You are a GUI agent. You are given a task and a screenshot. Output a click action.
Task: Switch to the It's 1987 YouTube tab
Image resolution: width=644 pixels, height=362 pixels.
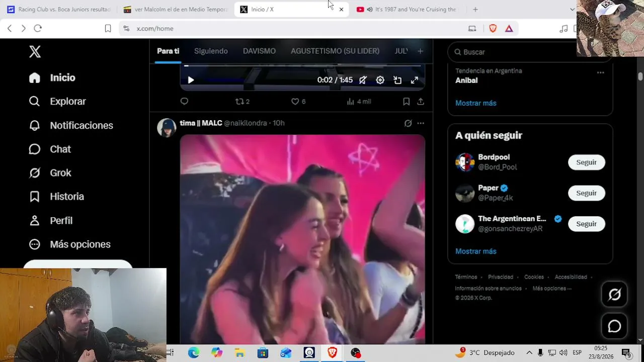coord(409,10)
